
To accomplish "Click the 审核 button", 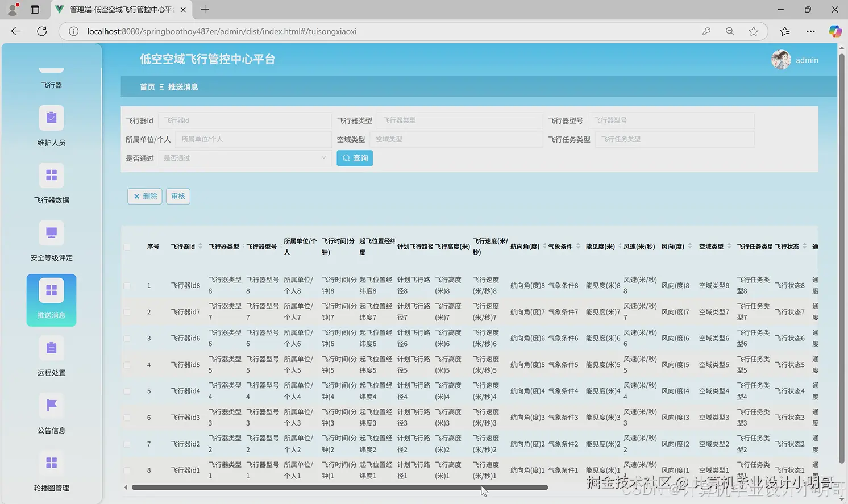I will [x=178, y=196].
